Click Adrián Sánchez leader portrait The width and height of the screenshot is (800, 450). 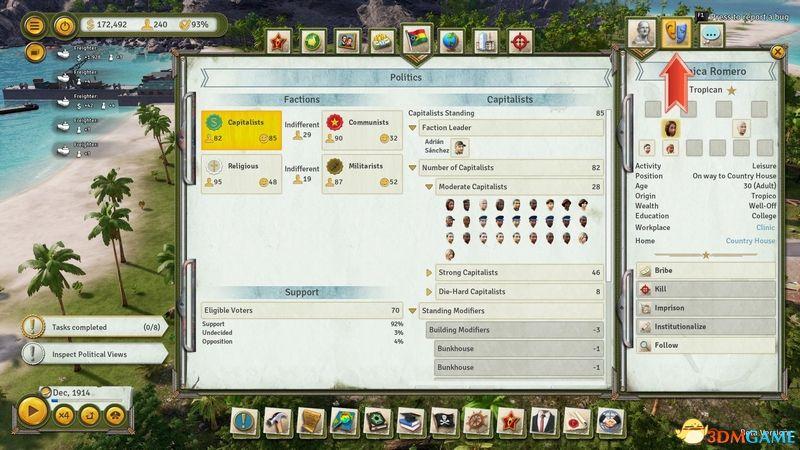(460, 147)
